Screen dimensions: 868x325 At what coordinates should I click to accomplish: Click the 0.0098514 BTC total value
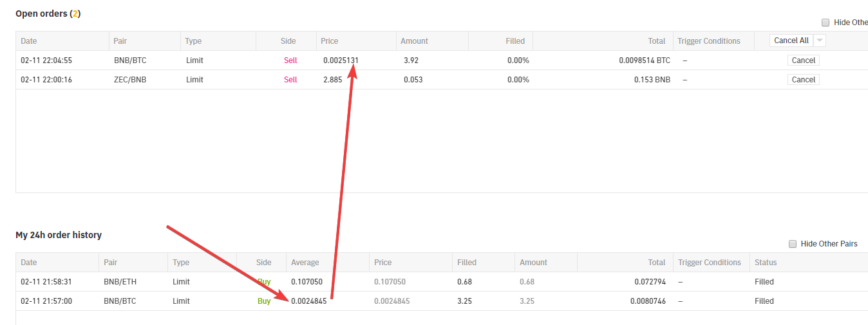click(644, 60)
